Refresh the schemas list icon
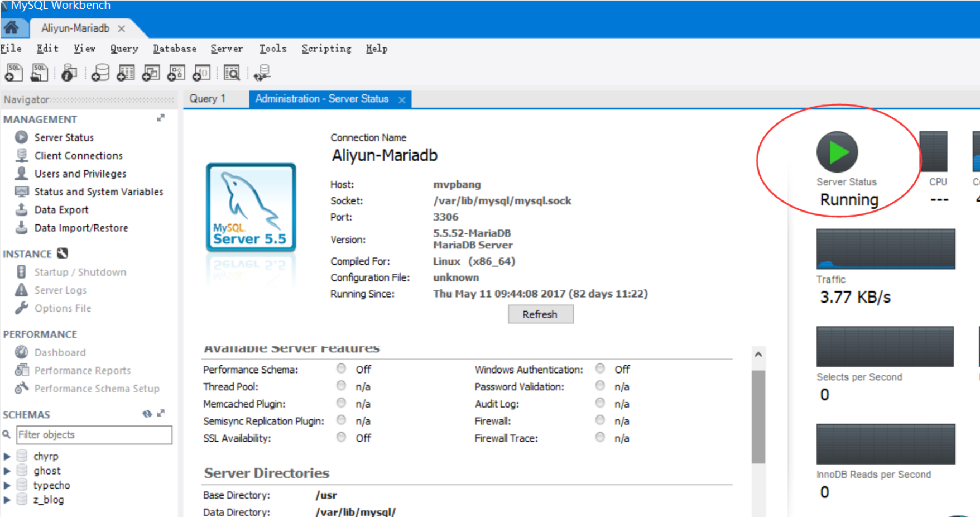Image resolution: width=980 pixels, height=517 pixels. tap(147, 414)
